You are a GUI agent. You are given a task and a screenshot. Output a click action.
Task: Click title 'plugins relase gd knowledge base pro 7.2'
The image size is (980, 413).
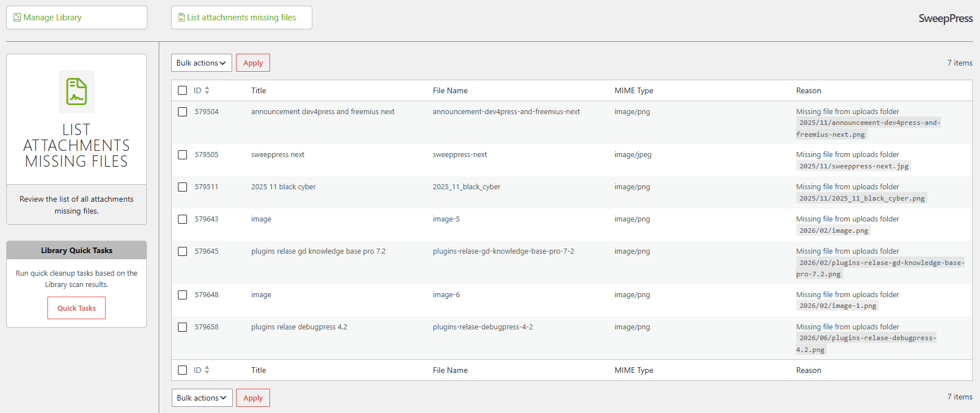coord(319,251)
